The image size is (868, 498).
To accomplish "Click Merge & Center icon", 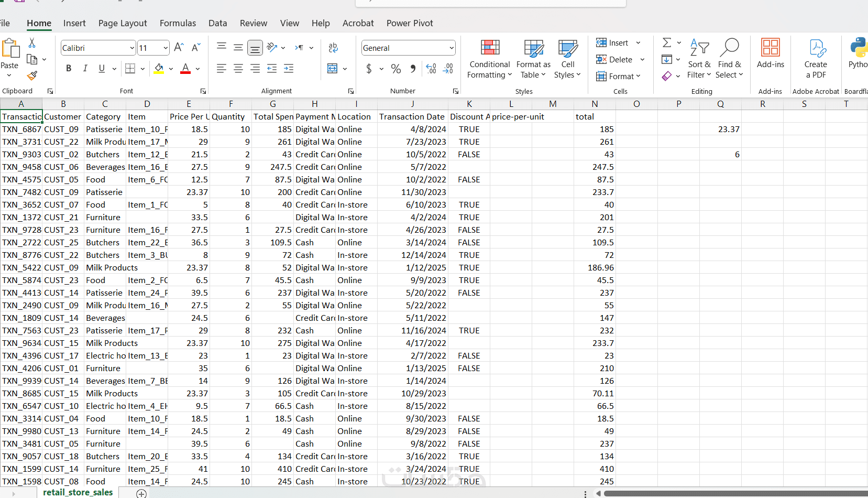I will tap(333, 68).
